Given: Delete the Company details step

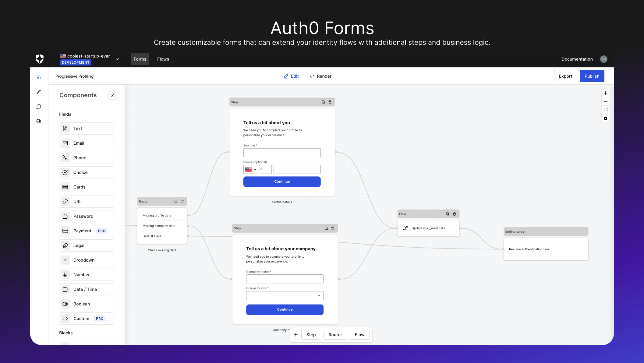Looking at the screenshot, I should click(x=333, y=228).
